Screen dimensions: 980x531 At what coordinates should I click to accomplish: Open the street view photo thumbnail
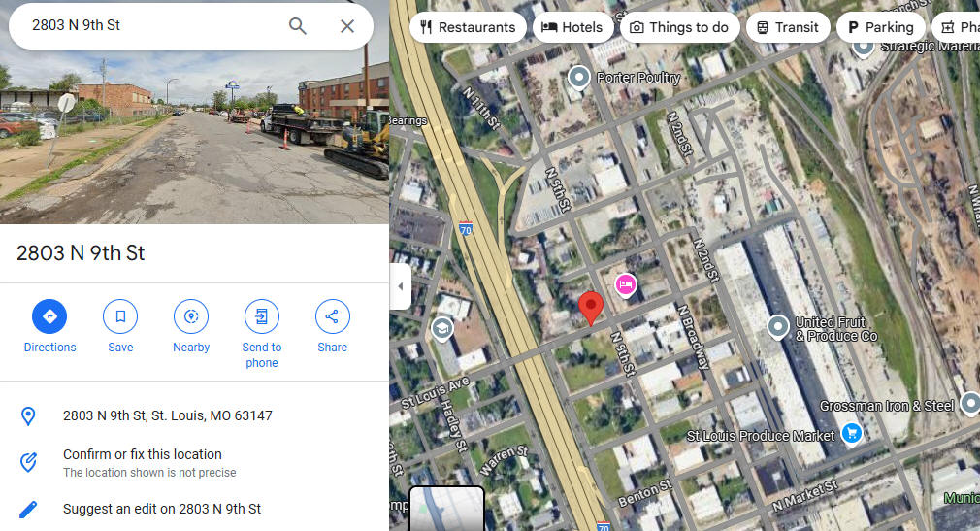pos(194,112)
